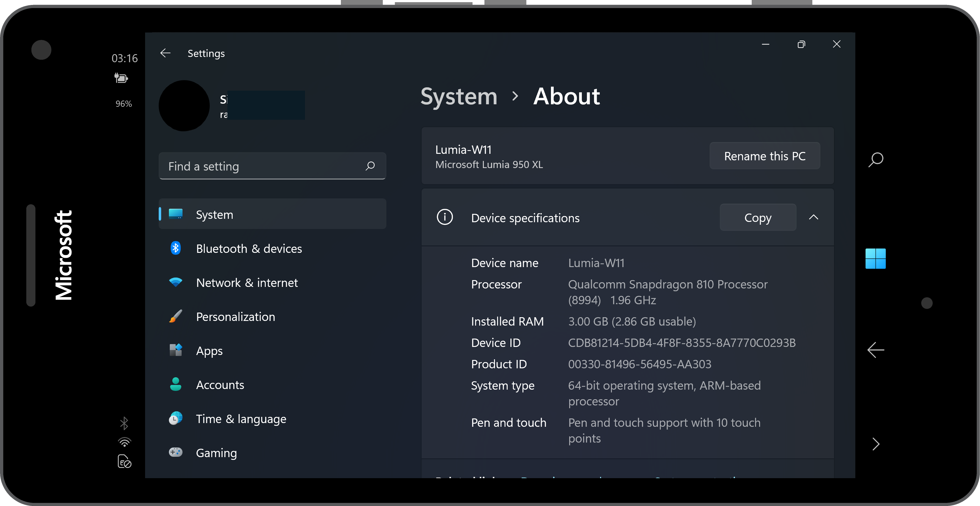The image size is (980, 506).
Task: Click the forward arrow navigation icon
Action: [x=876, y=444]
